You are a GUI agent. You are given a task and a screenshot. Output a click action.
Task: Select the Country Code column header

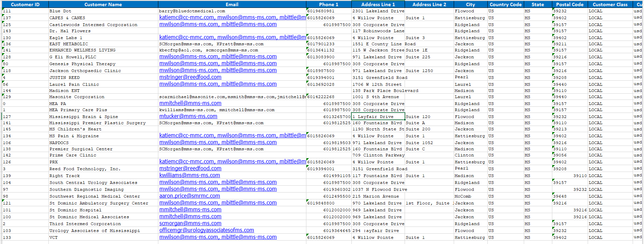coord(505,4)
